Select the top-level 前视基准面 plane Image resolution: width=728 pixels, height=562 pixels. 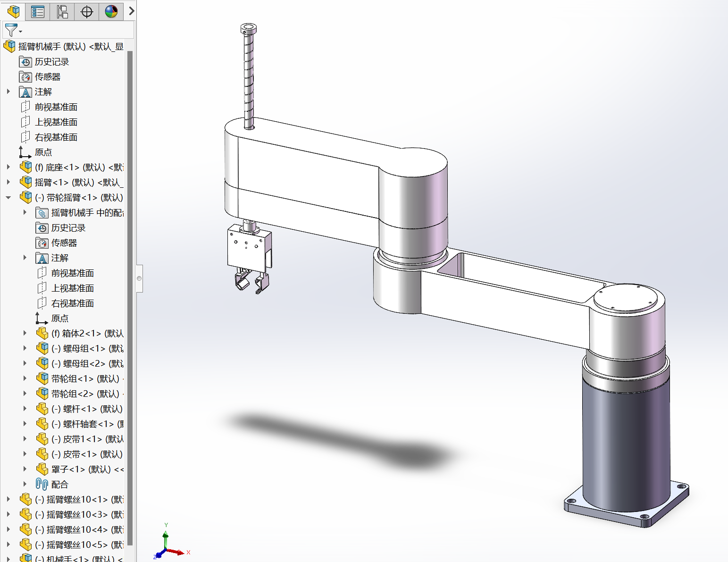56,107
